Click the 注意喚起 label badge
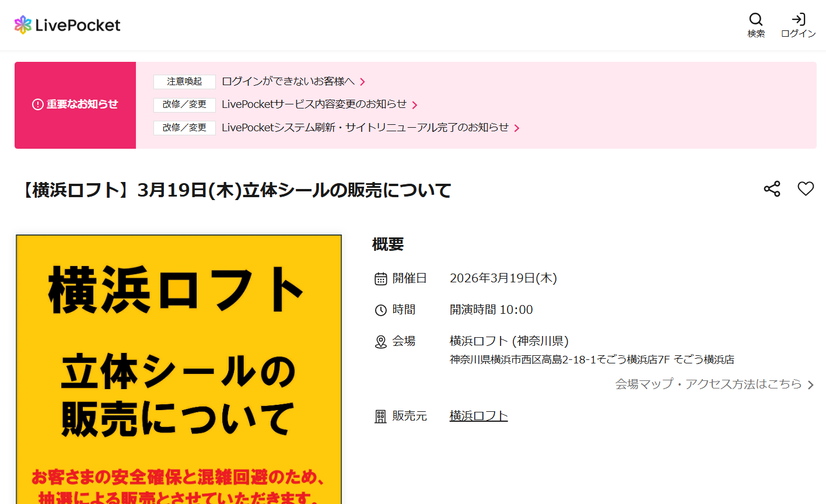The width and height of the screenshot is (826, 504). coord(184,82)
